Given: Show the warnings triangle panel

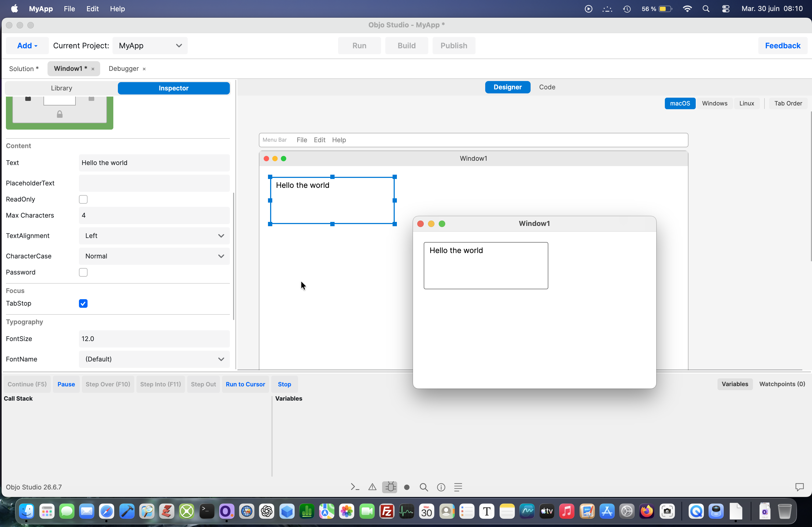Looking at the screenshot, I should coord(372,487).
